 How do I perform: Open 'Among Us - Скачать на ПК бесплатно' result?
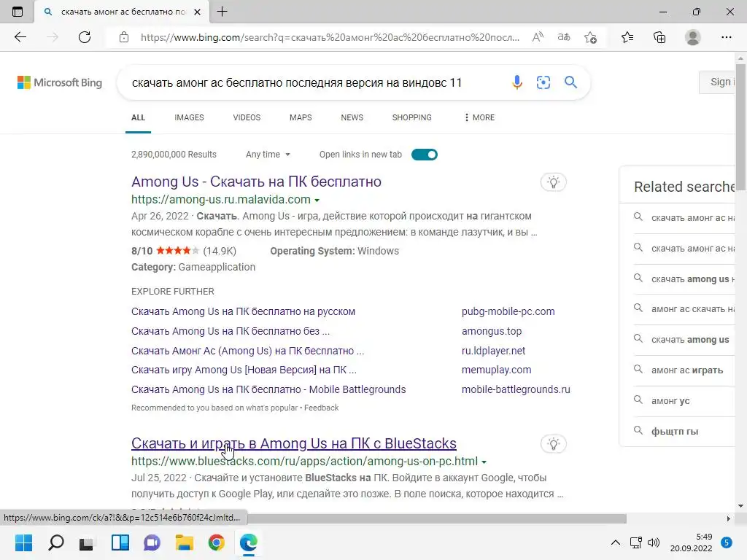click(256, 182)
